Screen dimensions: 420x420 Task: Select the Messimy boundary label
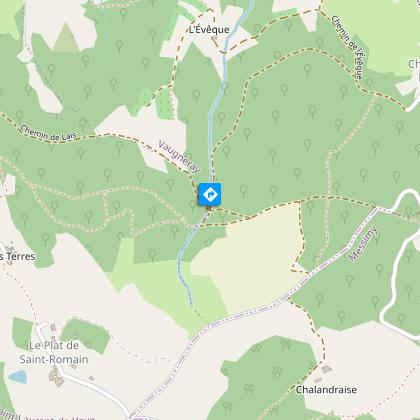(x=363, y=244)
